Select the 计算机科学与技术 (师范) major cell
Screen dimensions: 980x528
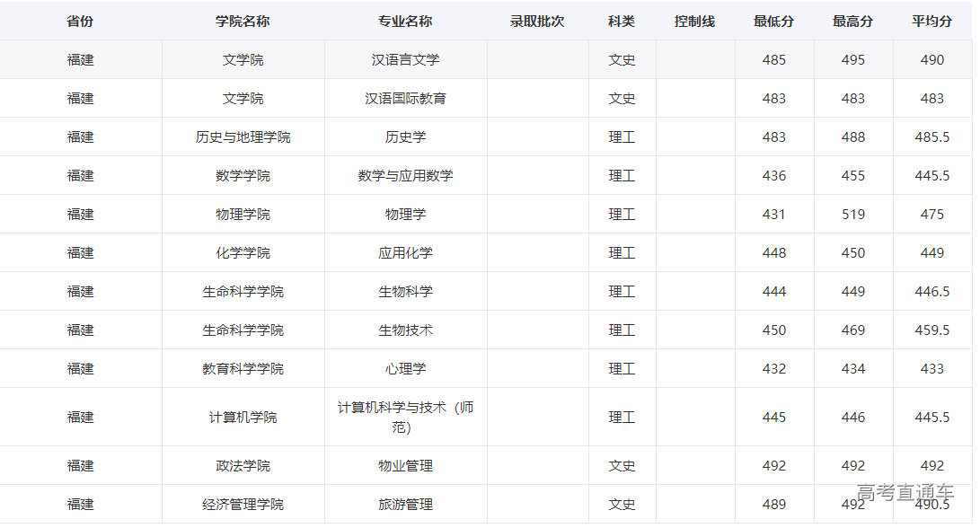405,417
